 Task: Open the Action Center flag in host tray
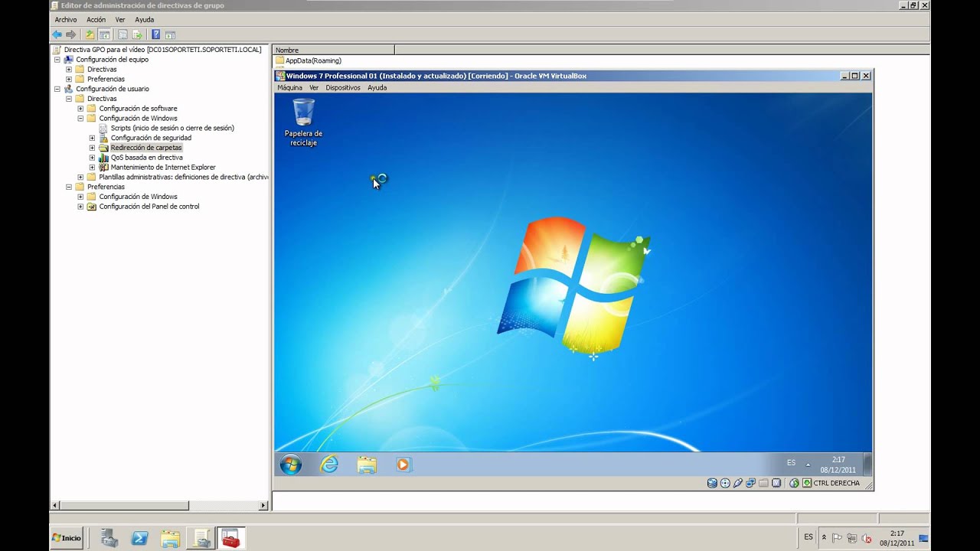coord(838,538)
